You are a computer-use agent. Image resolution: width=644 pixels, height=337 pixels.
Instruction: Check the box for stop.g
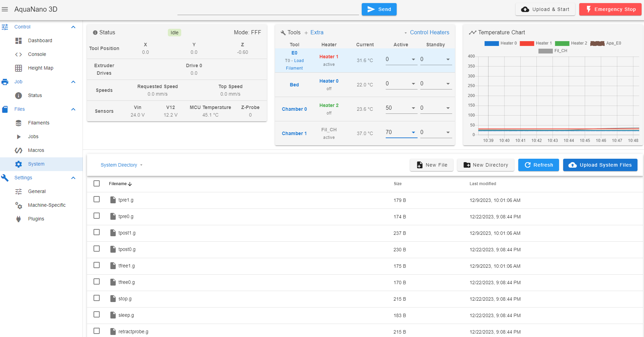click(97, 298)
